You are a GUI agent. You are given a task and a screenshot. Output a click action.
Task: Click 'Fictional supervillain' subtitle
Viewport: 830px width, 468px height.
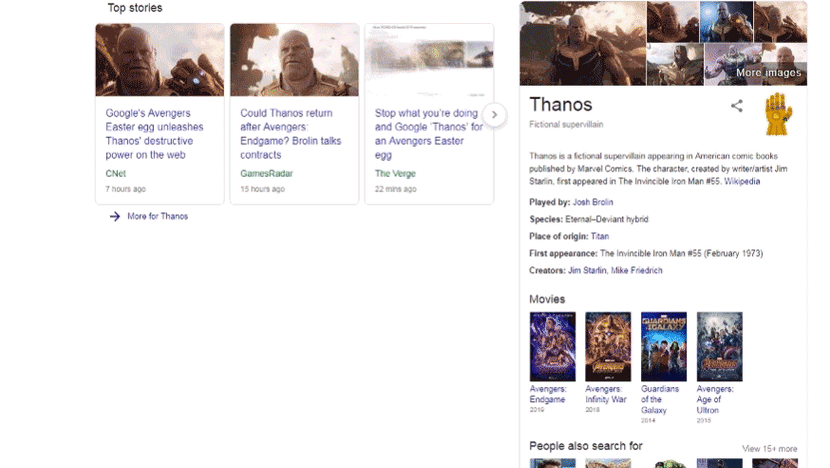pyautogui.click(x=566, y=124)
